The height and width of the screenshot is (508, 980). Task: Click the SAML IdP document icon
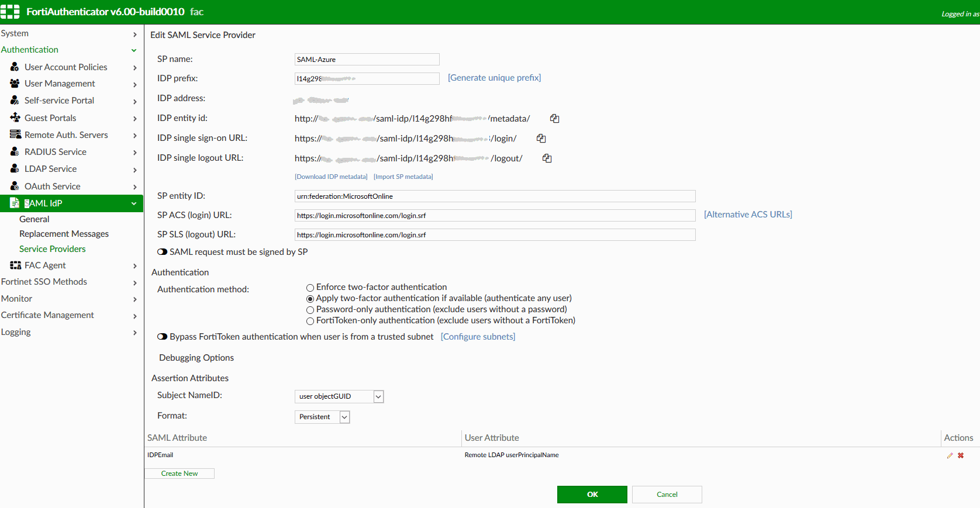[15, 203]
